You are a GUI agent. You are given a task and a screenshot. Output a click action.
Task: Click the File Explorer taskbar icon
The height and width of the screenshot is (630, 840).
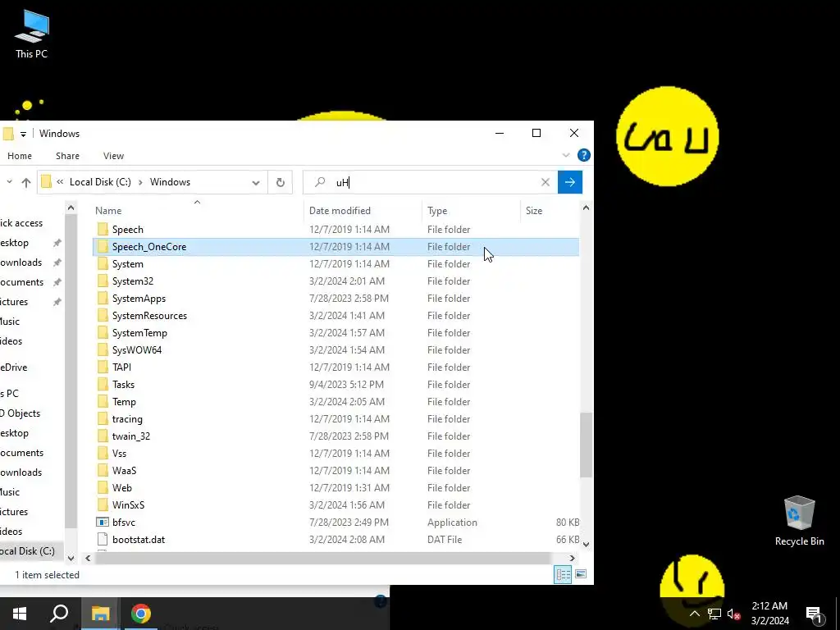click(100, 614)
